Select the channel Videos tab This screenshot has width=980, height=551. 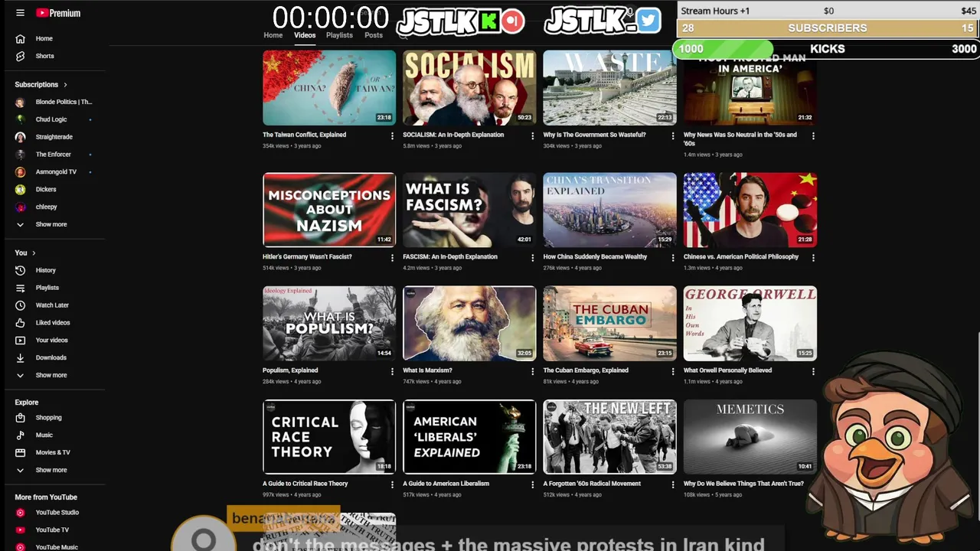pos(305,35)
